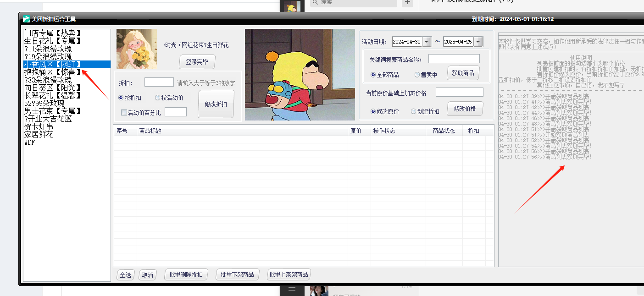The height and width of the screenshot is (296, 644).
Task: Click log line 04-30 01:27:39 开始获取商品列表
Action: point(544,97)
